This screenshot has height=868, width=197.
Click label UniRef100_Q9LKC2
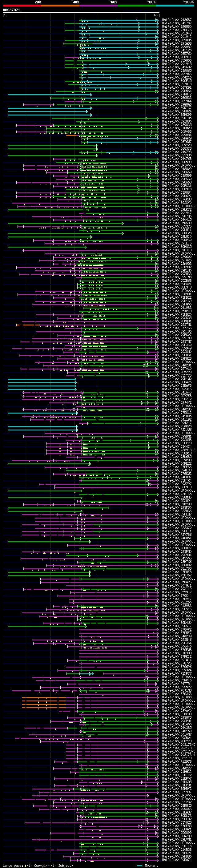click(177, 209)
